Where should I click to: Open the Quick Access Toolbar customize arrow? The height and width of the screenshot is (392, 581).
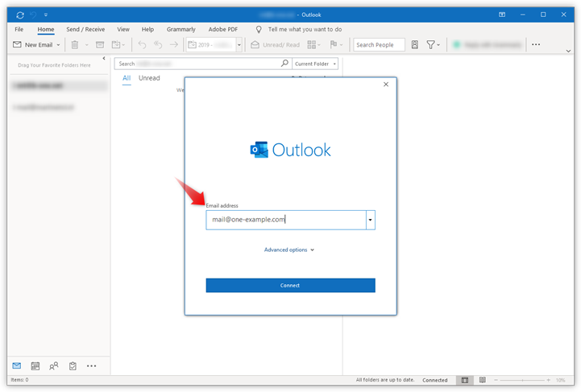(46, 14)
